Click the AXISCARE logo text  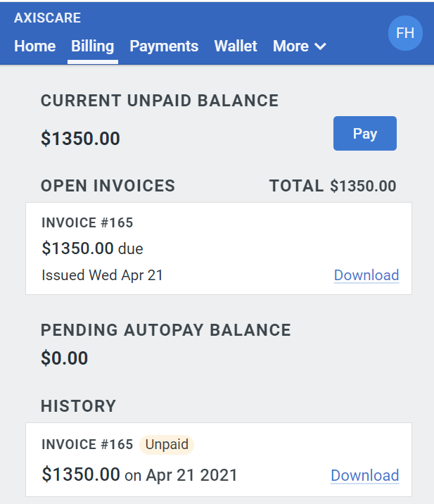(48, 18)
